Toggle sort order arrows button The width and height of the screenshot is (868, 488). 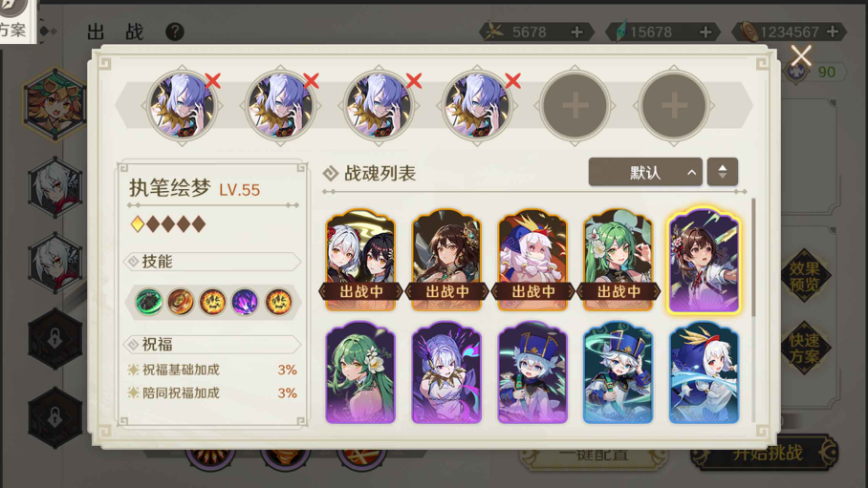(x=723, y=172)
